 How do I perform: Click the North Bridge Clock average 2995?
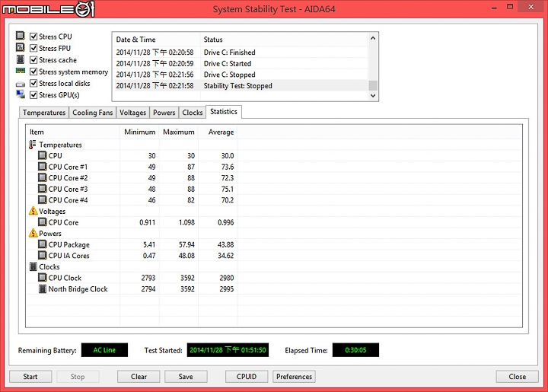(x=227, y=289)
